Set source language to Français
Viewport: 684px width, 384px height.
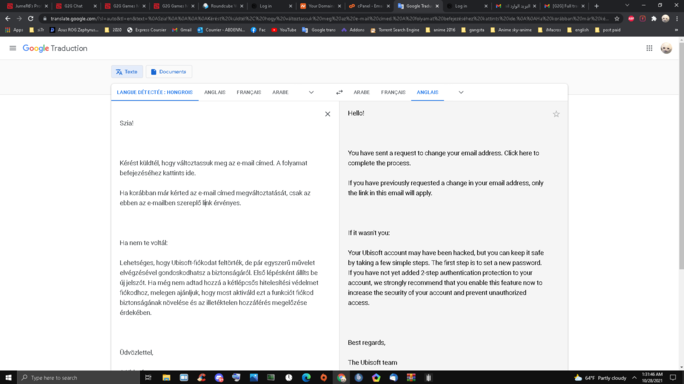[x=249, y=92]
